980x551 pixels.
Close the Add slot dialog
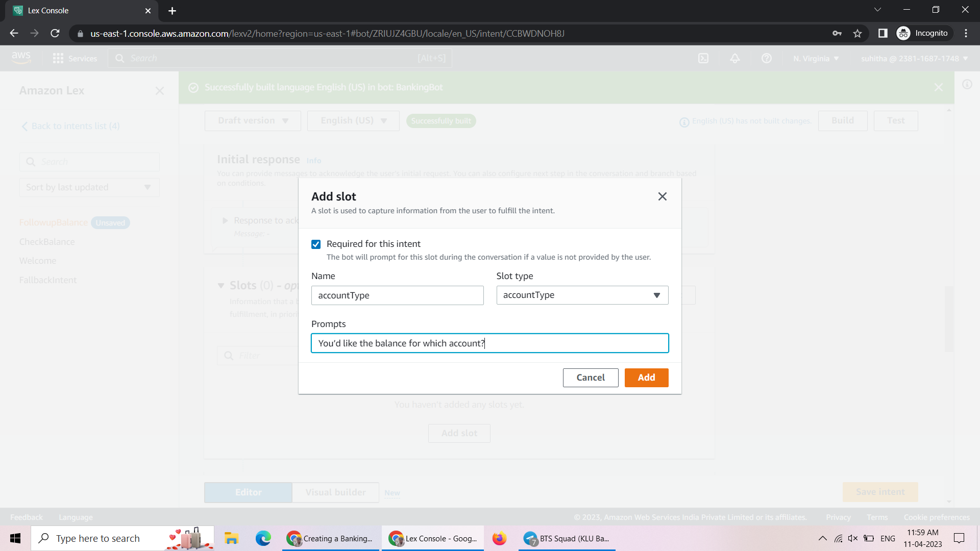point(662,196)
